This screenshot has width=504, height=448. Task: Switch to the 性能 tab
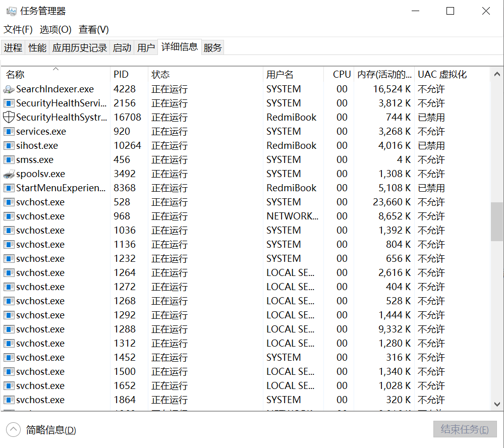tap(37, 47)
